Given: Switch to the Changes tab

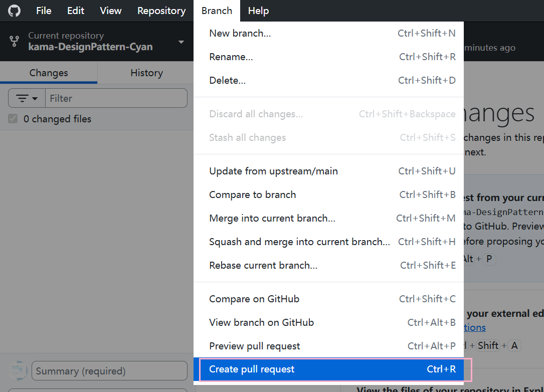Looking at the screenshot, I should [49, 73].
